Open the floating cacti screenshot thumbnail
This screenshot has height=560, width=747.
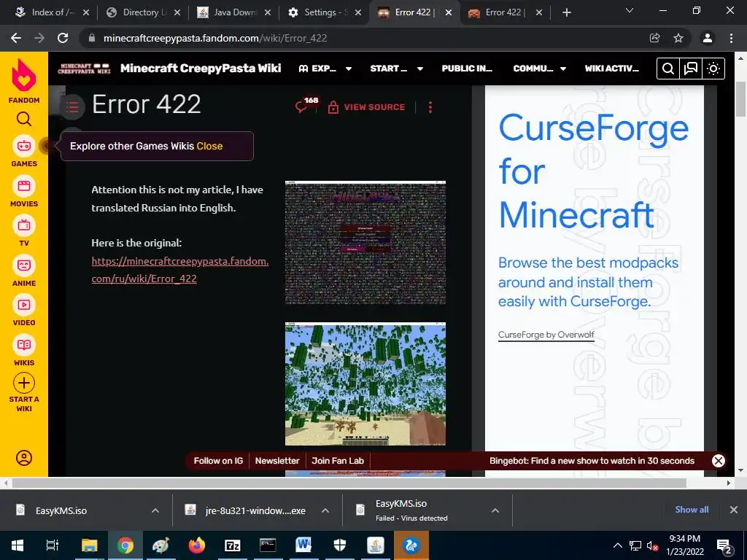tap(365, 384)
